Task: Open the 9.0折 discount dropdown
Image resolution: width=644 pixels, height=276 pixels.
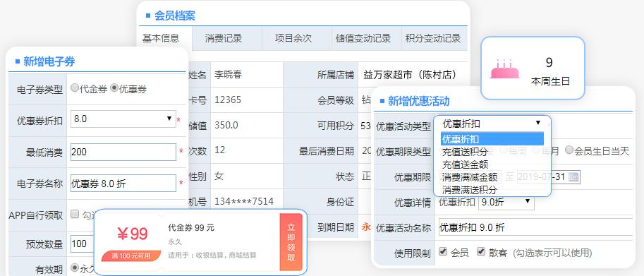Action: (506, 202)
